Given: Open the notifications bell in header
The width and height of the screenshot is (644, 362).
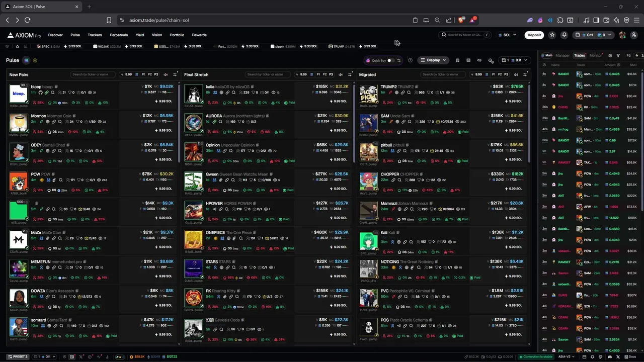Looking at the screenshot, I should [x=564, y=35].
